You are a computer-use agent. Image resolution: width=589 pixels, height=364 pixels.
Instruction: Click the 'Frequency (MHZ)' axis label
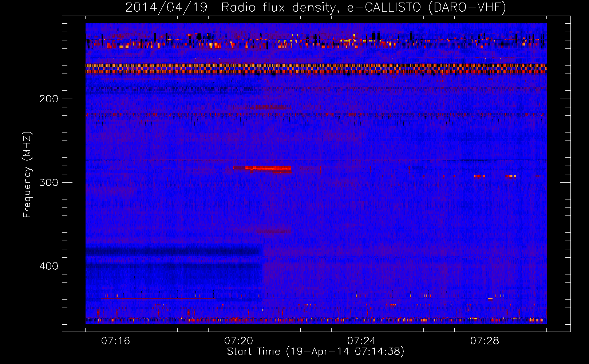pyautogui.click(x=27, y=175)
